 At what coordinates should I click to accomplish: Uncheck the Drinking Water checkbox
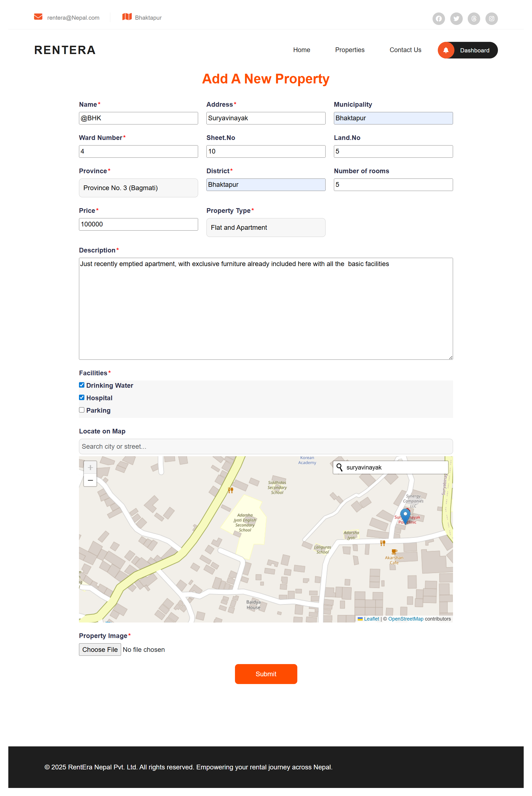click(x=82, y=385)
